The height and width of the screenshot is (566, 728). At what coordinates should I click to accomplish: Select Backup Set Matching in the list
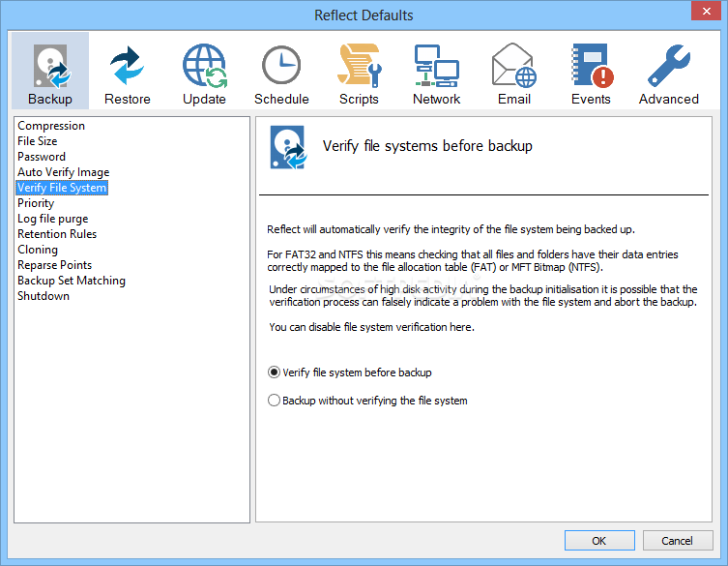(x=72, y=281)
